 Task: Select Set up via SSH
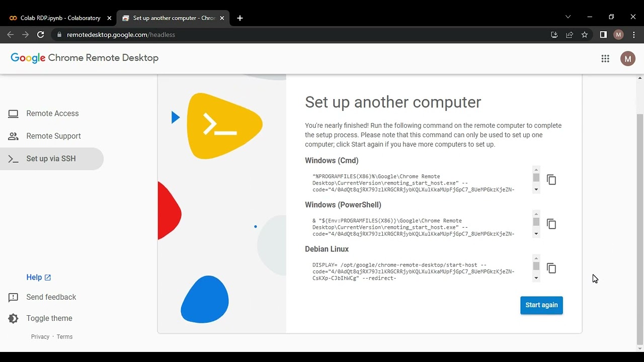(x=52, y=159)
